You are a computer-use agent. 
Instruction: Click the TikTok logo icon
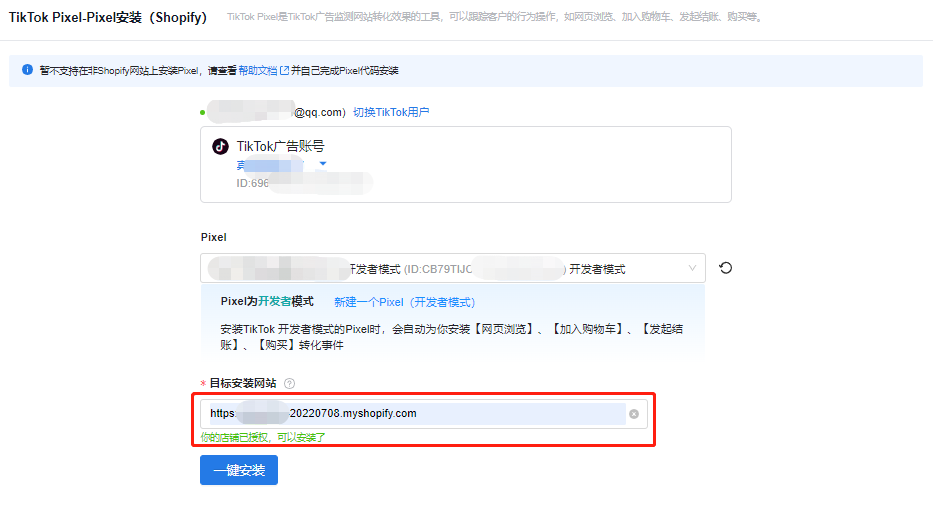tap(220, 146)
